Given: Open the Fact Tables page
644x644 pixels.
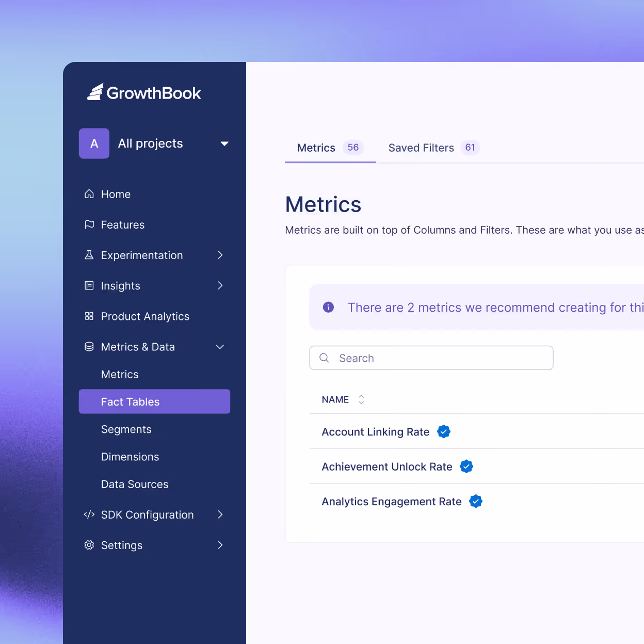Looking at the screenshot, I should tap(130, 401).
